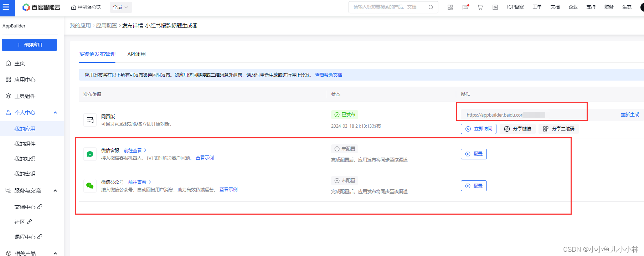Click the 2024-03-18 21:13:13发布 timestamp
The image size is (644, 256).
point(356,126)
